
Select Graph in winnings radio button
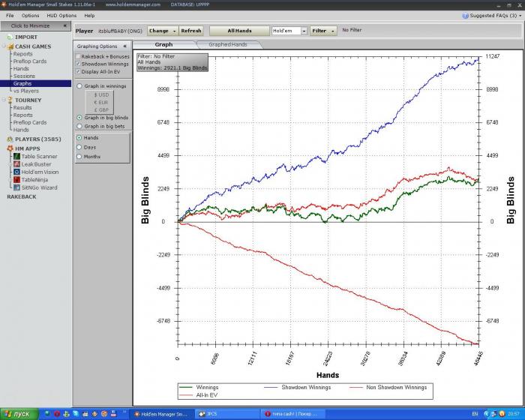tap(79, 86)
